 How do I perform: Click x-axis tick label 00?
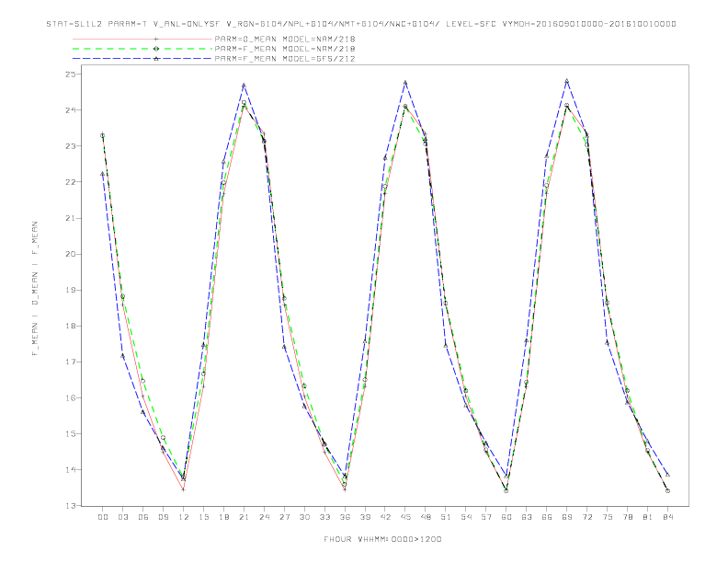tap(103, 517)
